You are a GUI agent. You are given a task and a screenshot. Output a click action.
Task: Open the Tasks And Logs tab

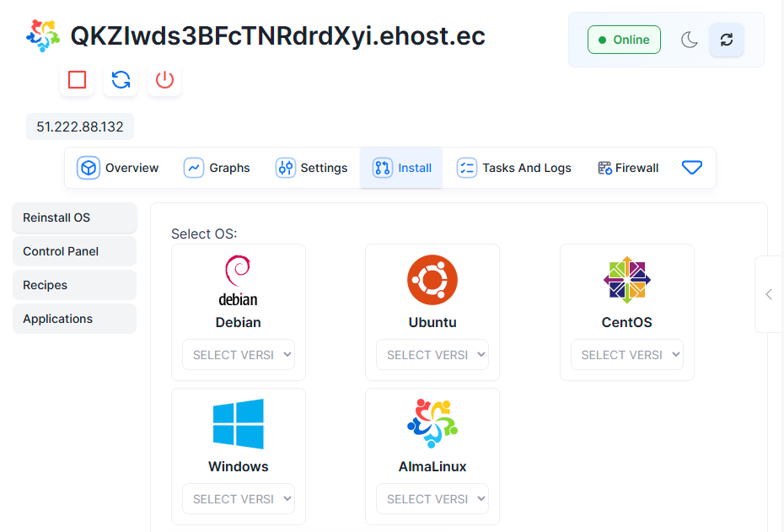point(514,168)
